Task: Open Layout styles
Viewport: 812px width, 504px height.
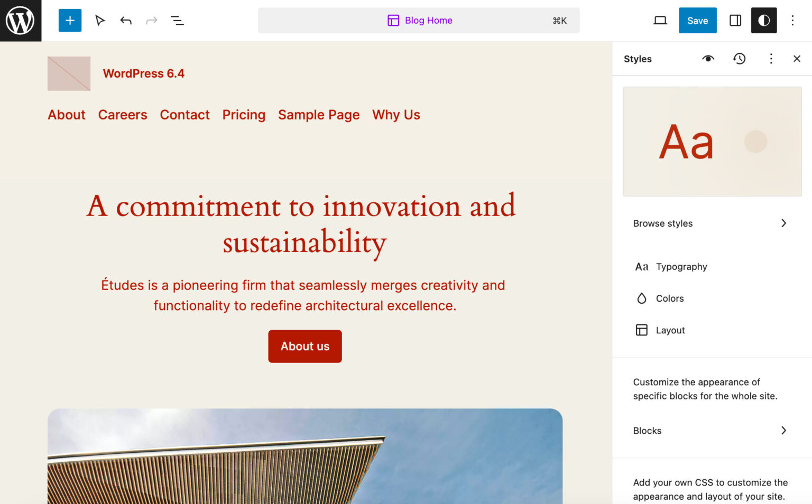Action: click(670, 330)
